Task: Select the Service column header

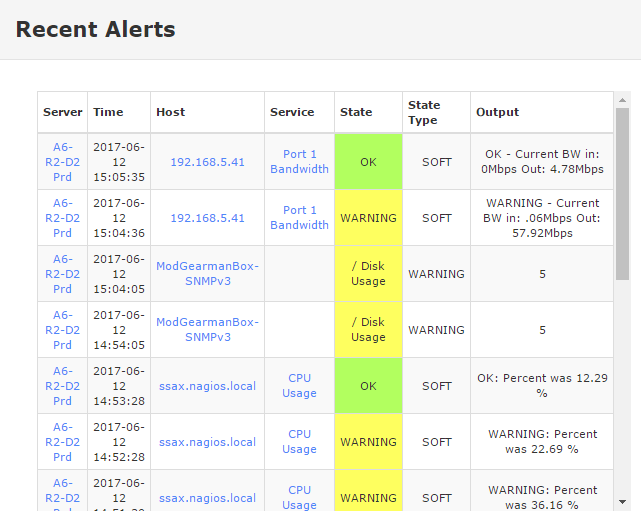Action: (292, 113)
